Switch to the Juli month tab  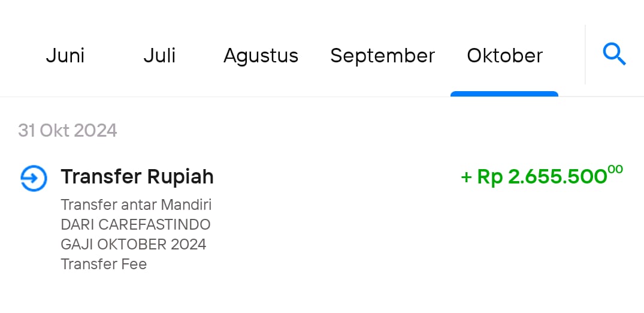tap(160, 56)
